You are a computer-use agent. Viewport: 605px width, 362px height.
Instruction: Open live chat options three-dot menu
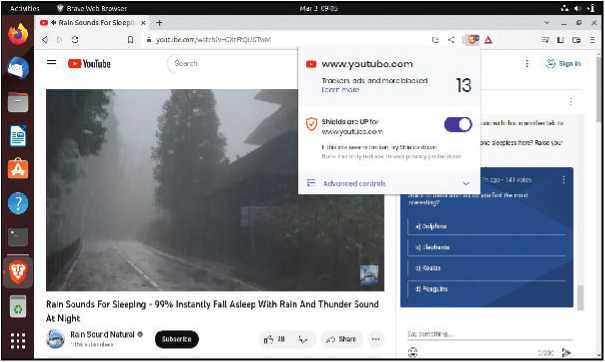[x=570, y=101]
